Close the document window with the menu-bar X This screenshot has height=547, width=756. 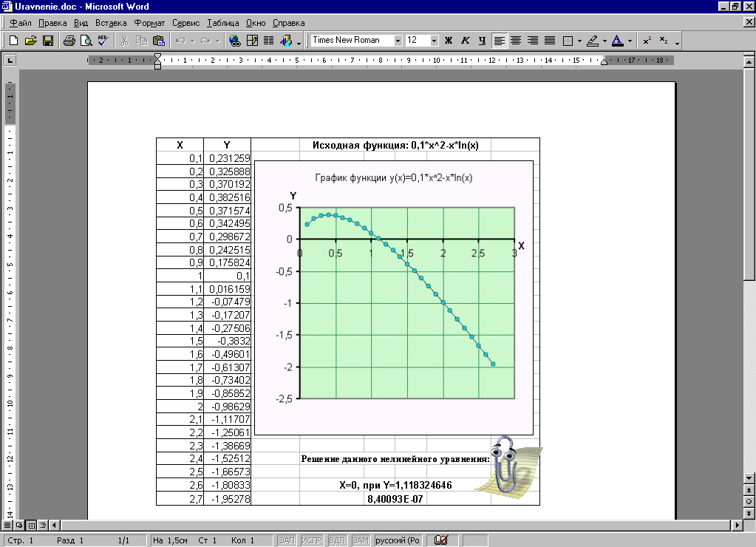pos(749,22)
